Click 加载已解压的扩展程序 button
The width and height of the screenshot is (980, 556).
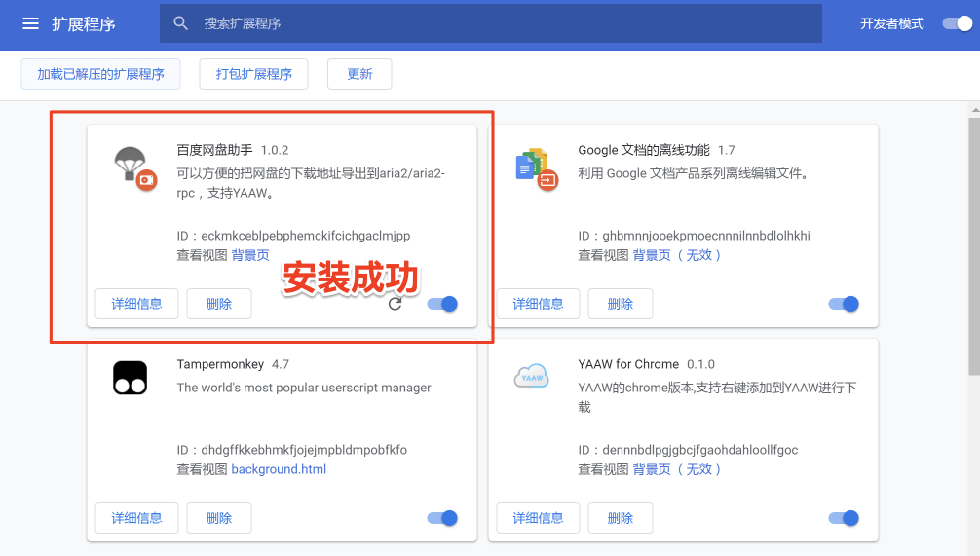point(100,74)
